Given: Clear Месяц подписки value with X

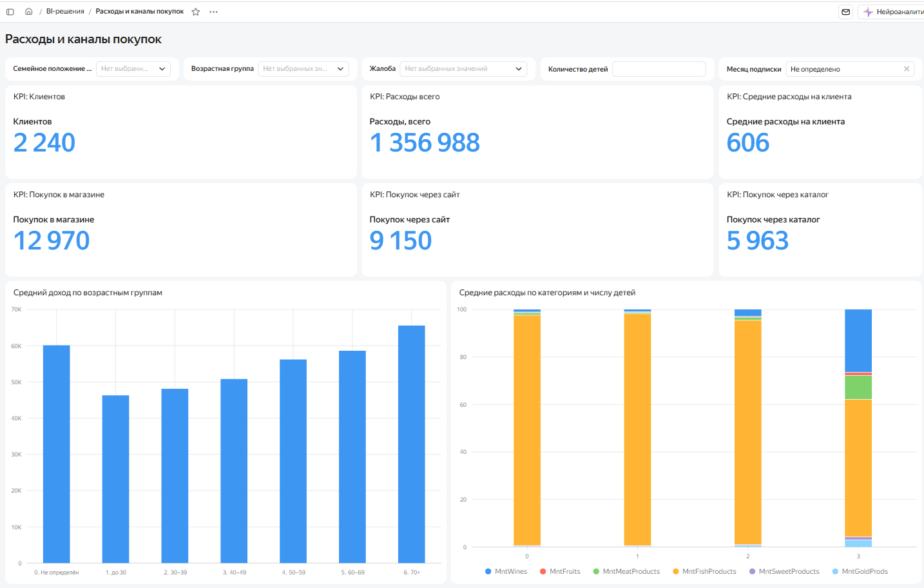Looking at the screenshot, I should (907, 69).
